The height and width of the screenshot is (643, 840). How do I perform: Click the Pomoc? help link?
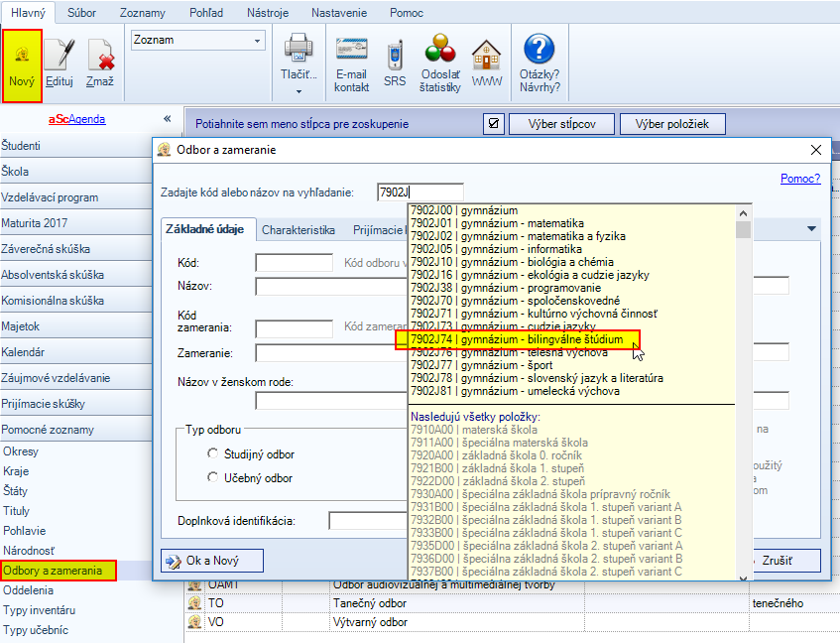[x=800, y=179]
